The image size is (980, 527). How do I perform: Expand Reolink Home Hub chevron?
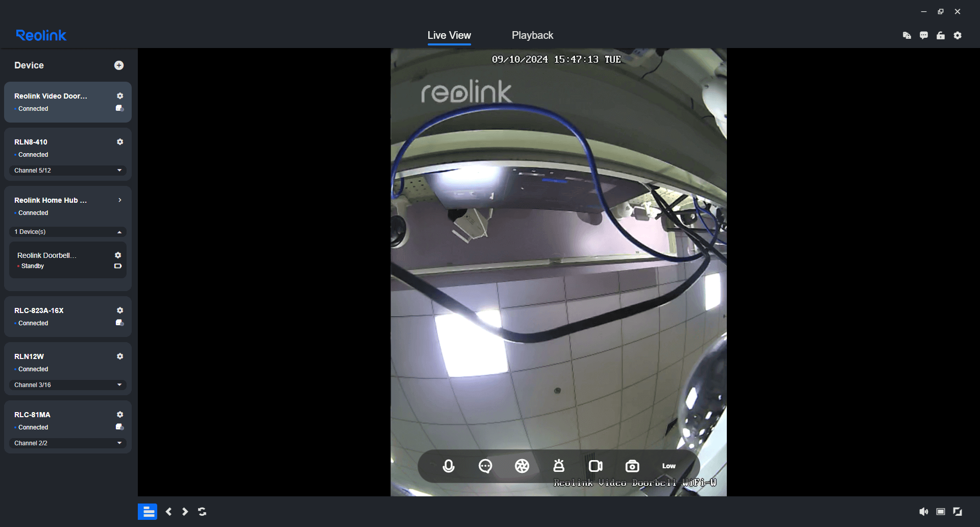click(x=120, y=200)
